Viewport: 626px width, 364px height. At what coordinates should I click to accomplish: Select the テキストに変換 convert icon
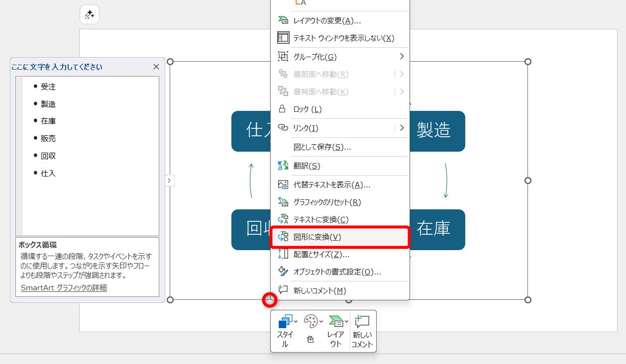click(283, 219)
